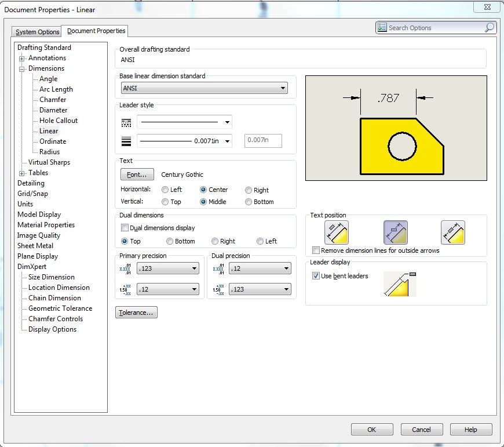Open primary precision .123 dropdown
The width and height of the screenshot is (504, 447).
coord(168,268)
